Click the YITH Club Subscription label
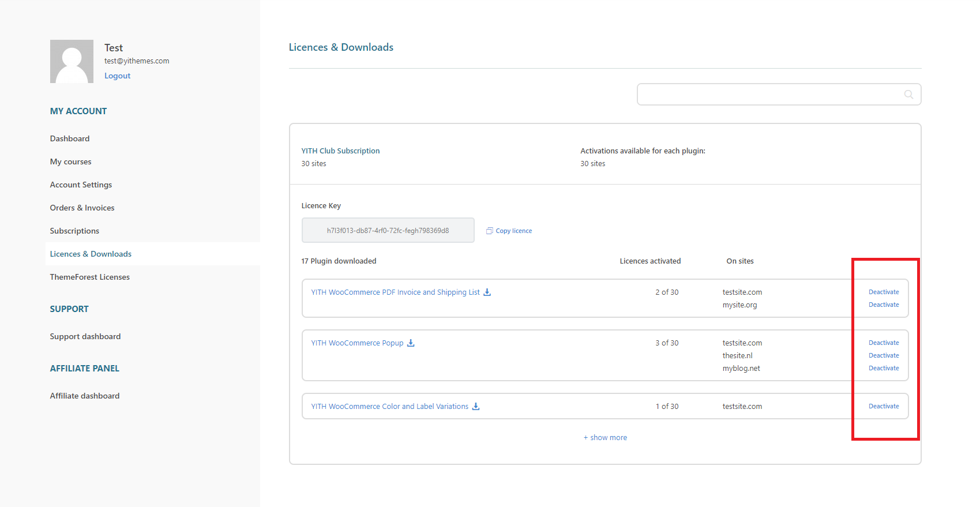Screen dimensions: 980x507 click(x=340, y=151)
